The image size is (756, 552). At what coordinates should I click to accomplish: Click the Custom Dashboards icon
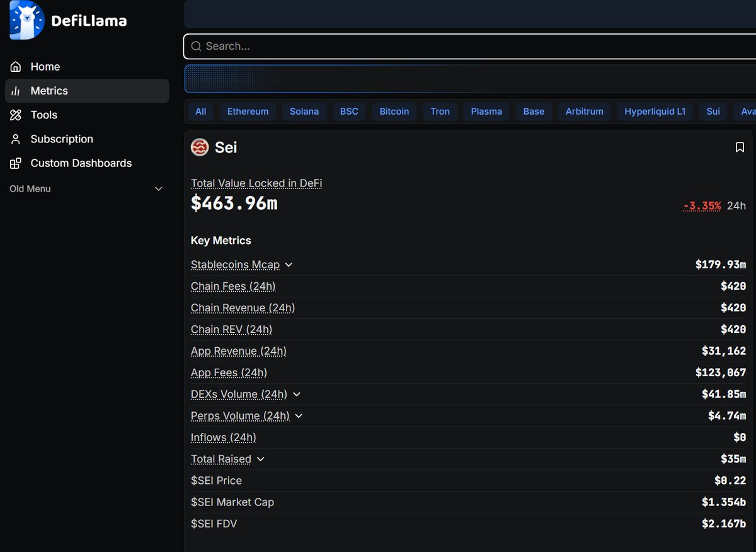tap(16, 163)
